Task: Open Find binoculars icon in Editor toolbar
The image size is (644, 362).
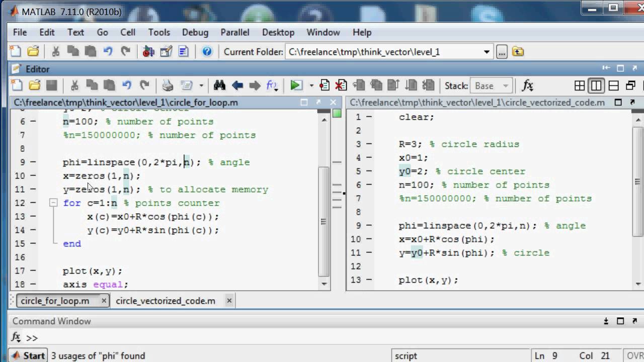Action: click(219, 85)
